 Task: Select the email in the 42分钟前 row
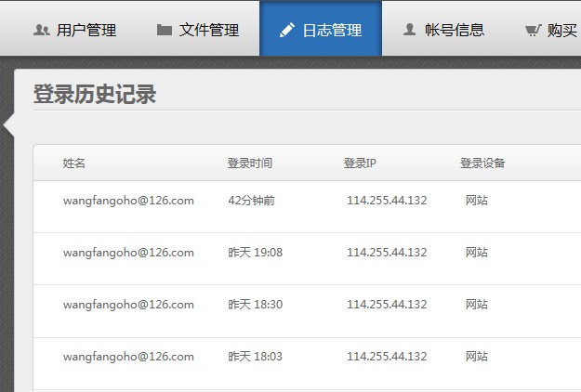(x=128, y=201)
